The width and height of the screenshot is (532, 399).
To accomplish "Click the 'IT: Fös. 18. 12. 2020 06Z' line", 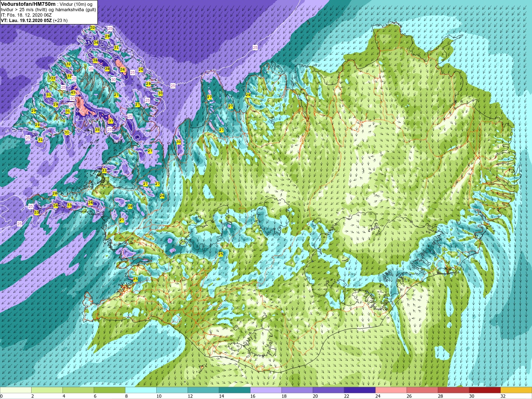I will click(x=26, y=15).
